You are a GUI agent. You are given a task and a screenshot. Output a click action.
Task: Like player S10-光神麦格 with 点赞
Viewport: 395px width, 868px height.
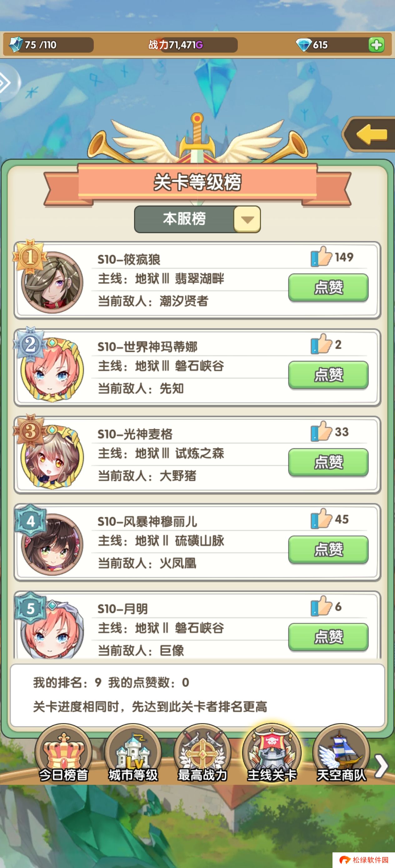point(328,462)
